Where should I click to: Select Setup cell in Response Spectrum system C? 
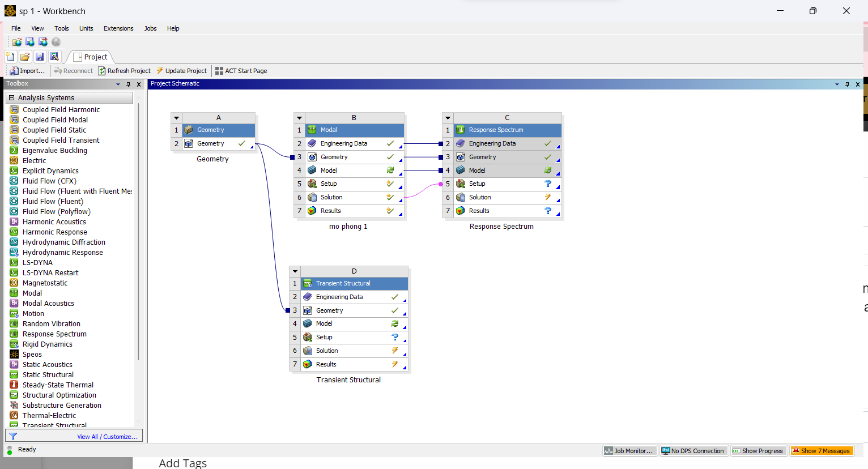pos(502,184)
